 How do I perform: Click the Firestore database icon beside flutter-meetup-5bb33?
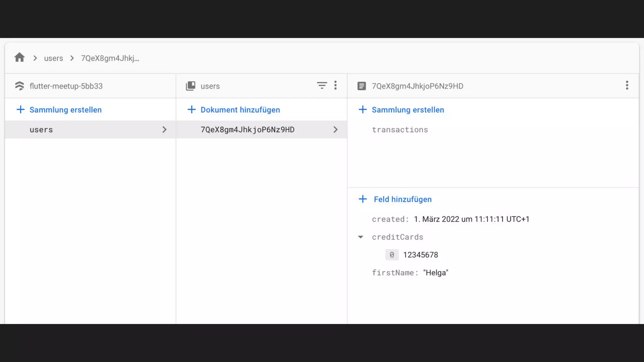pyautogui.click(x=19, y=86)
